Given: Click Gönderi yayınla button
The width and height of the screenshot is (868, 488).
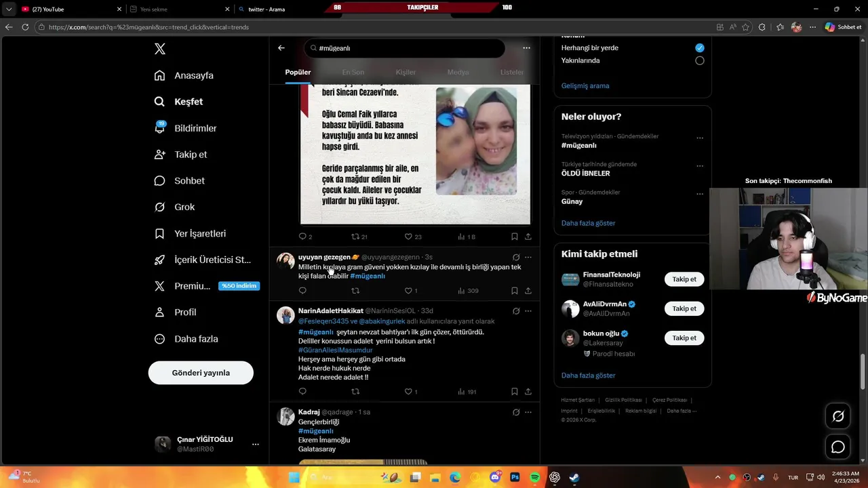Looking at the screenshot, I should coord(201,373).
